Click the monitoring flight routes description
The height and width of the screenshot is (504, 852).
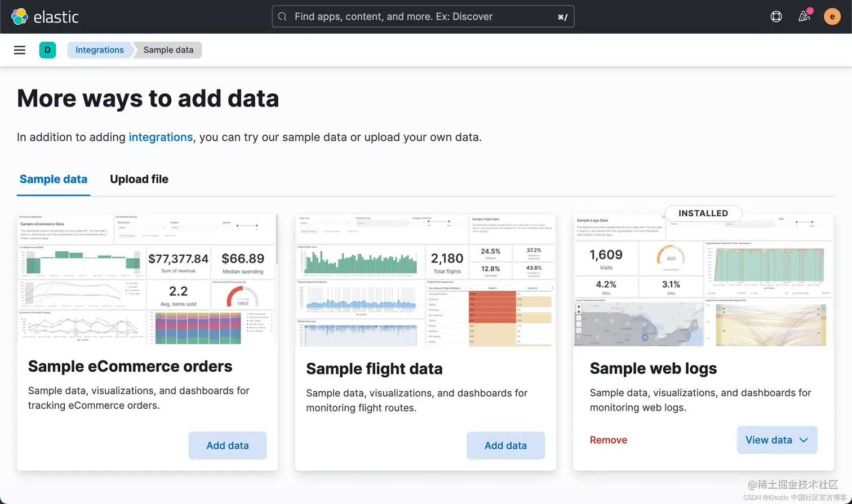click(x=417, y=400)
